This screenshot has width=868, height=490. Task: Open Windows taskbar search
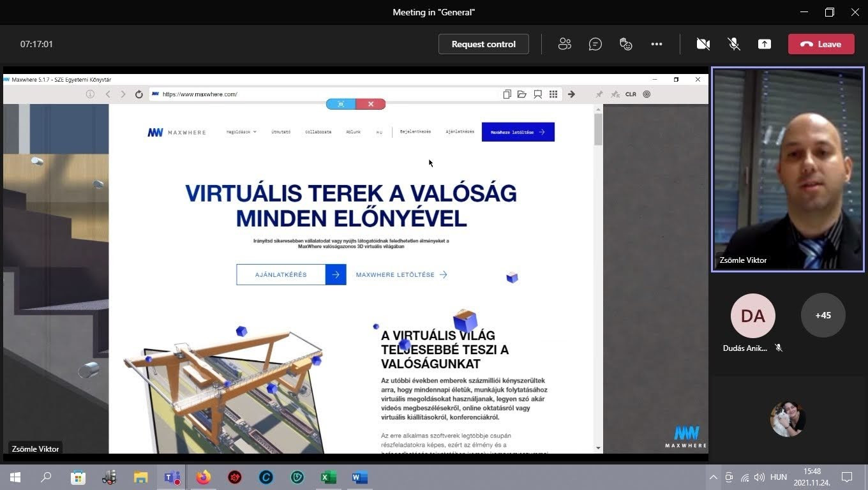click(x=46, y=477)
